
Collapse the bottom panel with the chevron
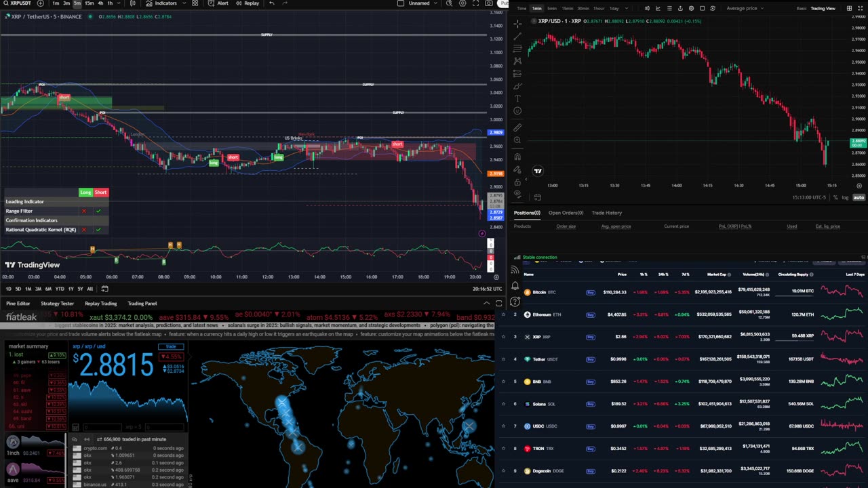487,303
